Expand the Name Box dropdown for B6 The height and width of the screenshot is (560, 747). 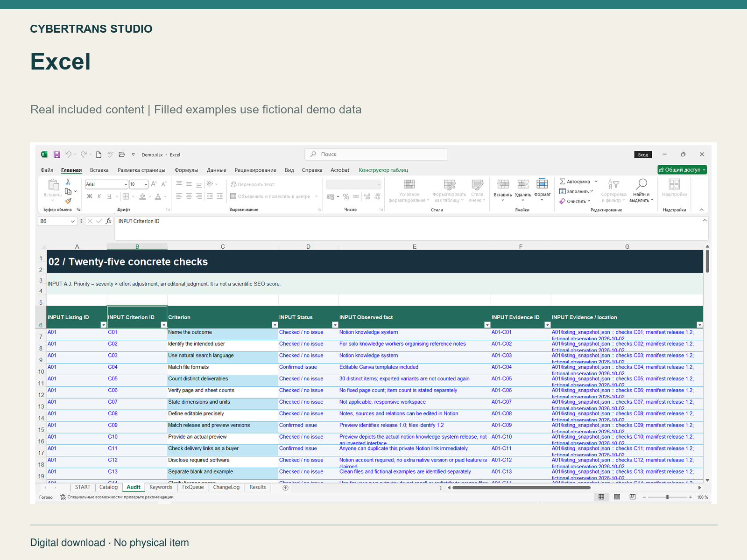click(x=72, y=221)
